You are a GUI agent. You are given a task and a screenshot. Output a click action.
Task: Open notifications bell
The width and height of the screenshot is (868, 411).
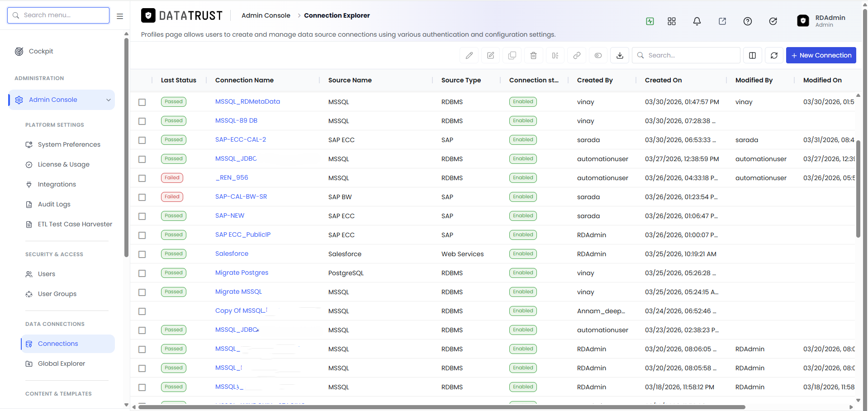(697, 21)
